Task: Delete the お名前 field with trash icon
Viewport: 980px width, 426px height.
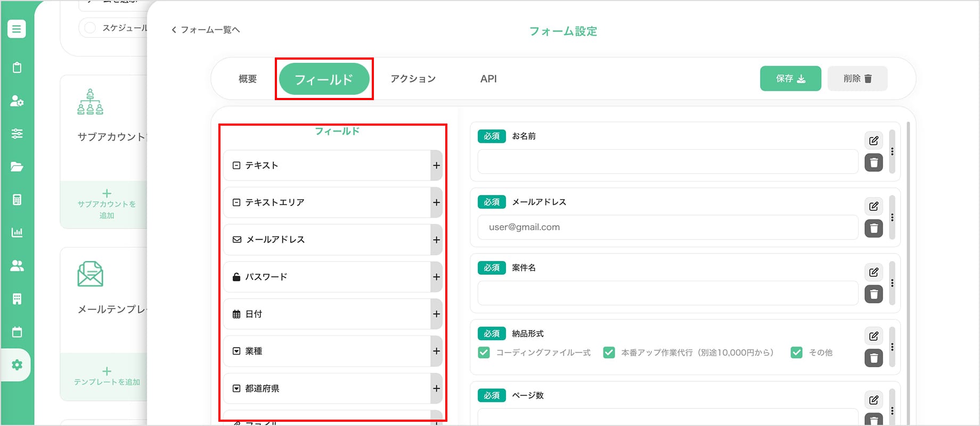Action: click(873, 162)
